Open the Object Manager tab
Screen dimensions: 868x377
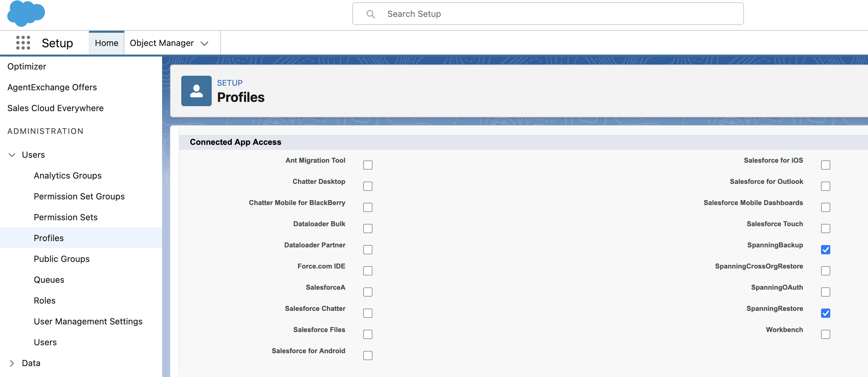point(161,43)
